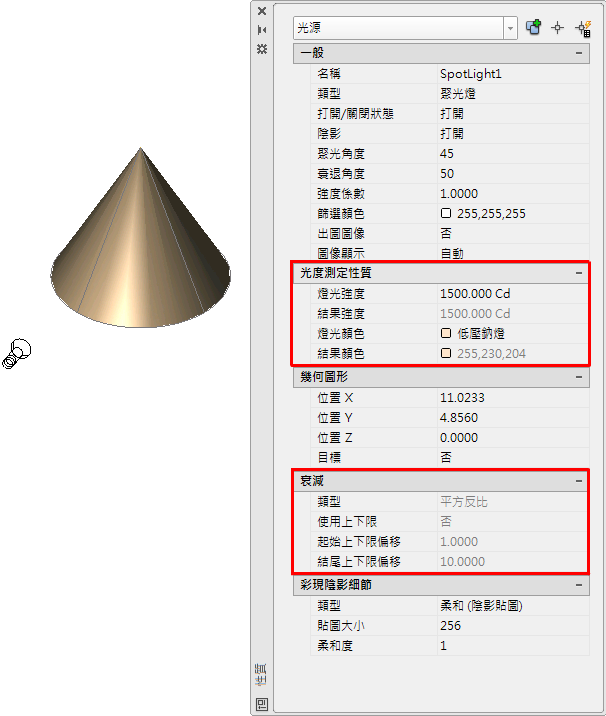This screenshot has height=716, width=606.
Task: Click the 燈光顏色 低壓鈉燈 swatch
Action: 446,333
